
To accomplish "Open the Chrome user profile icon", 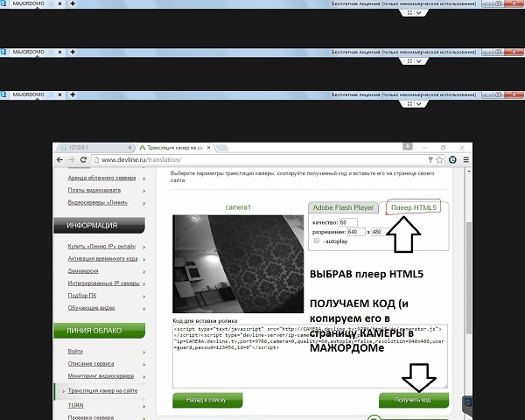I will (408, 147).
